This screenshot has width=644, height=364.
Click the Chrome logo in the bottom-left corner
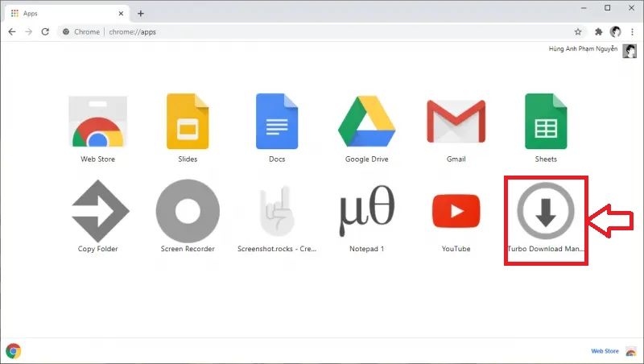pos(14,351)
